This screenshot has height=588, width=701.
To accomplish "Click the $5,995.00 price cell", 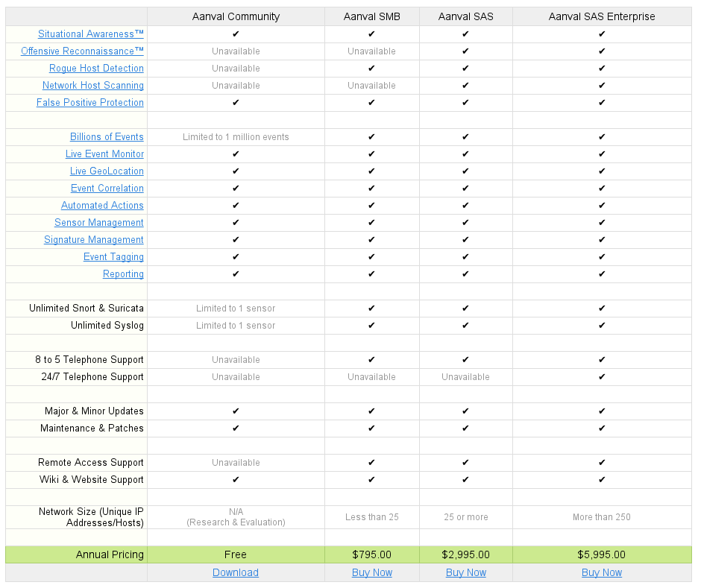I will [602, 554].
